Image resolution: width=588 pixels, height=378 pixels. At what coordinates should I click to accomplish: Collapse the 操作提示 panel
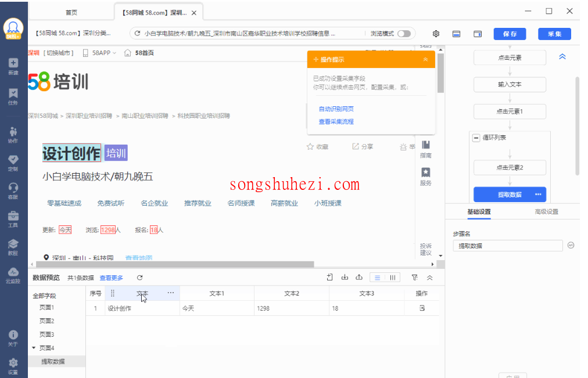pos(426,60)
